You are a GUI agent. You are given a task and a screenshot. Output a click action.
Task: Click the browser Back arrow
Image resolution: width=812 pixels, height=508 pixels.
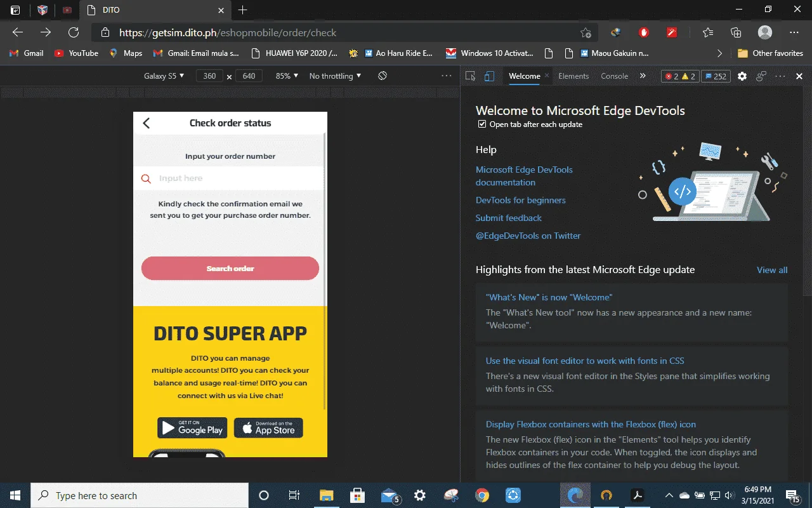click(x=18, y=32)
